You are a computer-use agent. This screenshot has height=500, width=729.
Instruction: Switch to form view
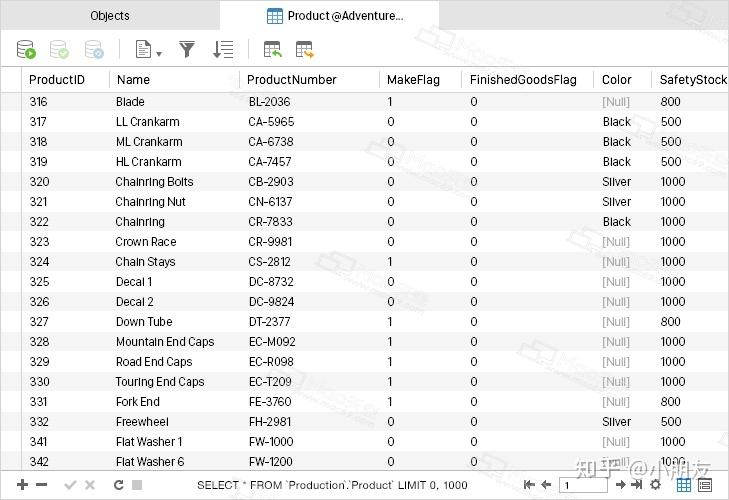(x=705, y=485)
